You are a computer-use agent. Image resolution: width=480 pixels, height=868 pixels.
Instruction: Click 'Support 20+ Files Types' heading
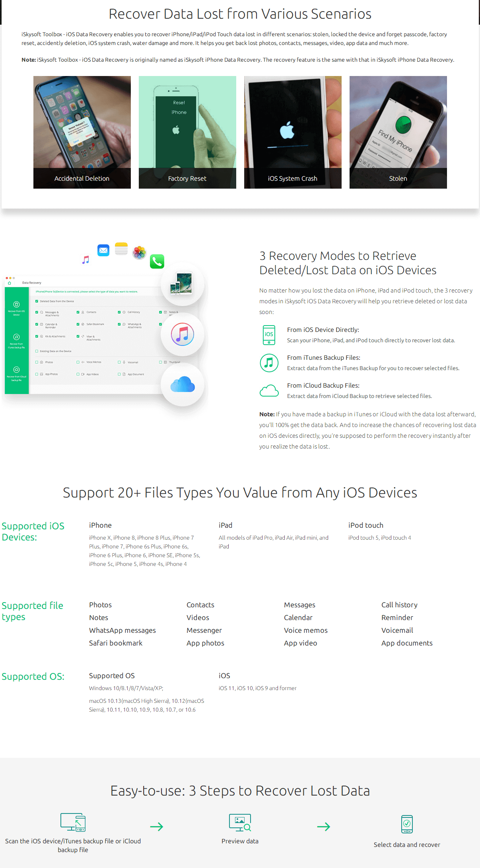coord(240,493)
